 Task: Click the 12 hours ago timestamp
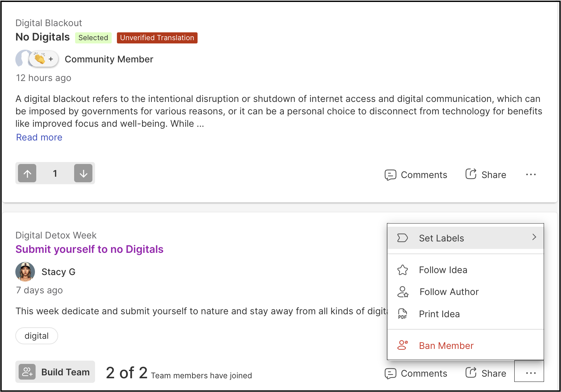tap(43, 78)
